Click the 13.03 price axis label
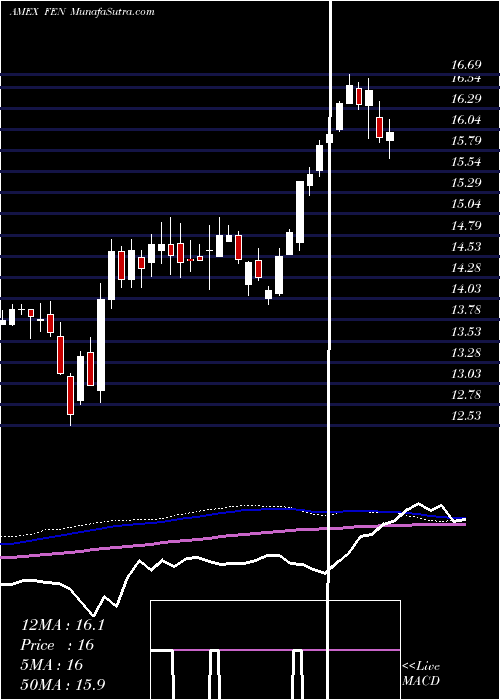 [466, 374]
